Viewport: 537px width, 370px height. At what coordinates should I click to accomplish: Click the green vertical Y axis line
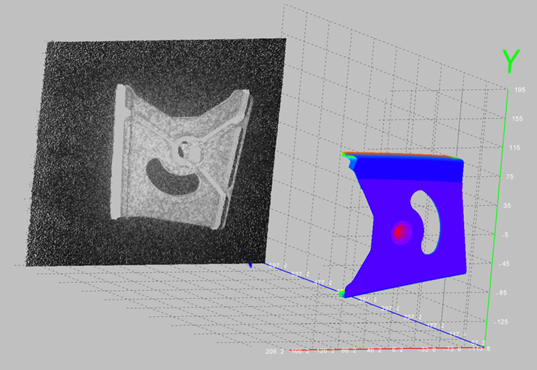point(496,218)
